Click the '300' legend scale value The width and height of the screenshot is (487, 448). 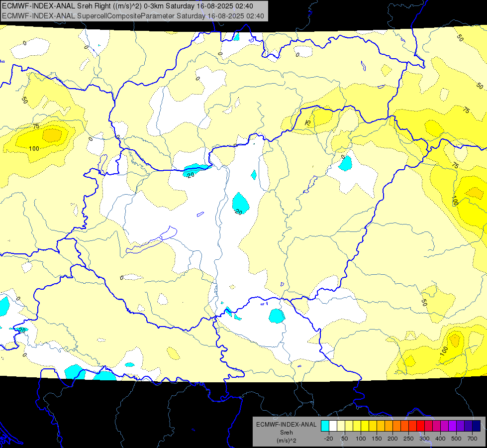tap(425, 439)
